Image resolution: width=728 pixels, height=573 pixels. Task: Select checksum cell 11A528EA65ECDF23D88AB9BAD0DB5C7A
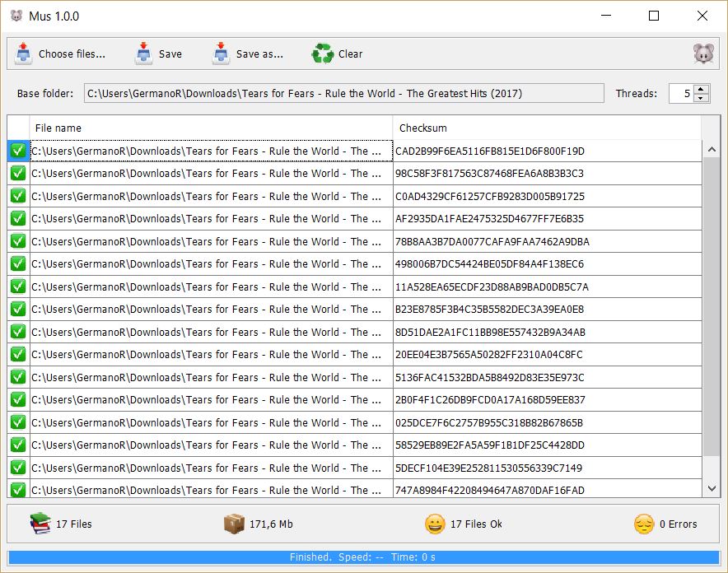point(547,286)
